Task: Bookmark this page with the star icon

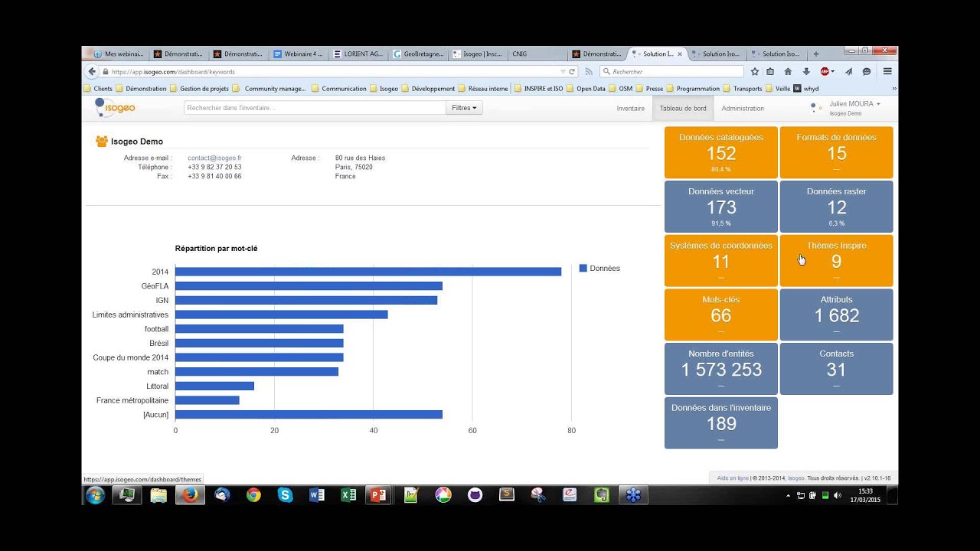Action: (755, 71)
